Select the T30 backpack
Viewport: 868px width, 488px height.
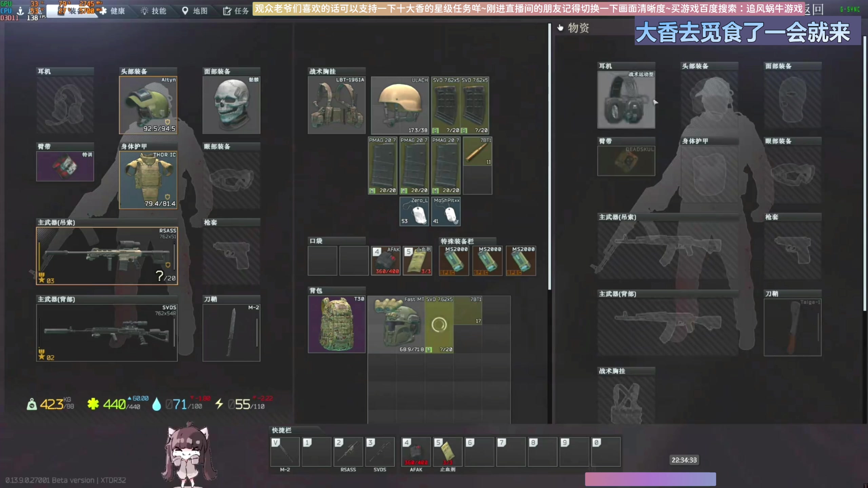[337, 324]
